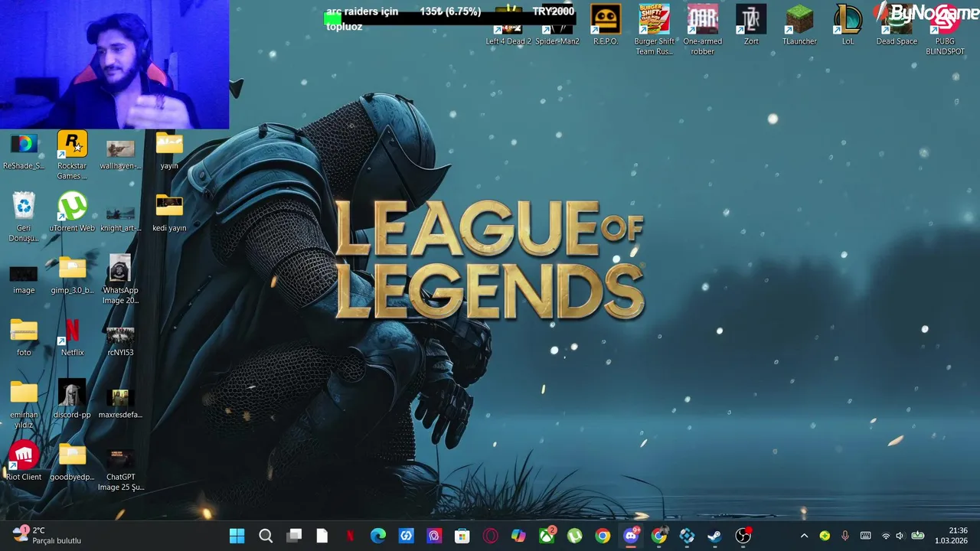980x551 pixels.
Task: Launch the LoL desktop shortcut
Action: 848,25
